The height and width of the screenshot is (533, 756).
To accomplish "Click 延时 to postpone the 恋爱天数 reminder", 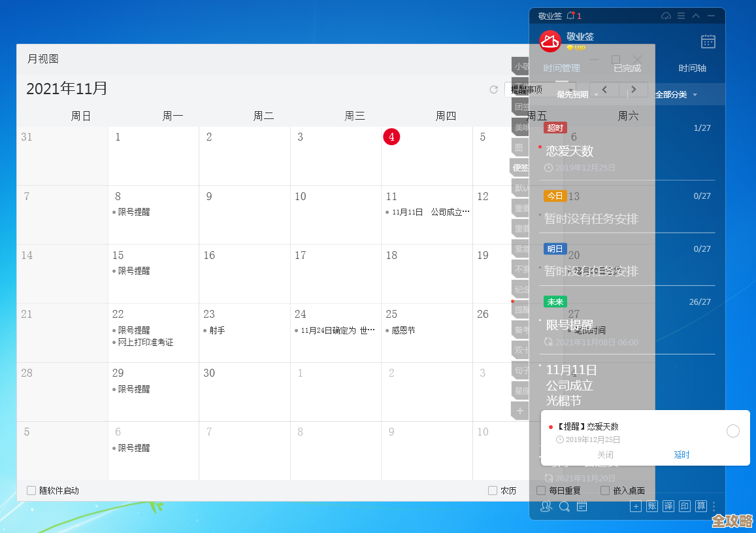I will [682, 454].
